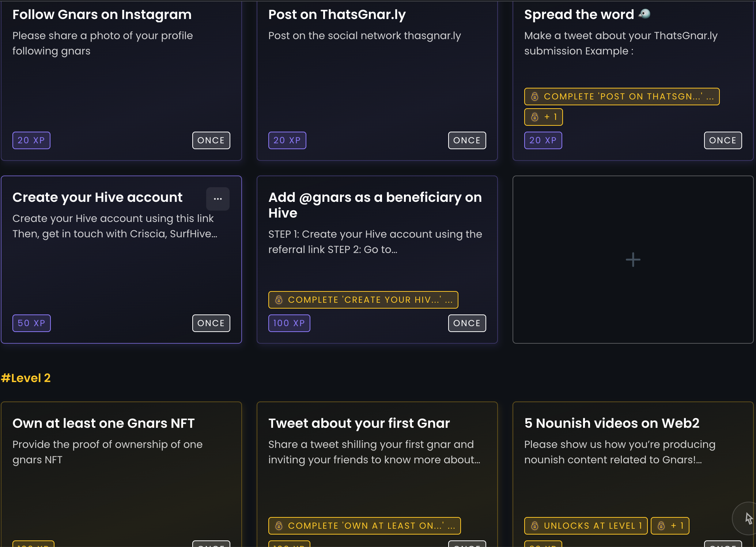Click the 'Complete Own at least on...' requirement tag
The width and height of the screenshot is (756, 547).
[x=364, y=526]
